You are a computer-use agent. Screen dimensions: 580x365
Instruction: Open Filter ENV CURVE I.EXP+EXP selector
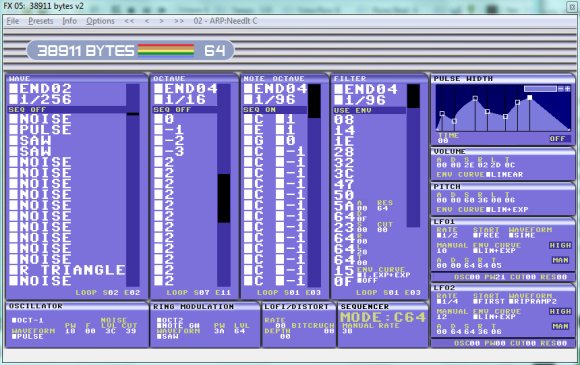click(384, 275)
